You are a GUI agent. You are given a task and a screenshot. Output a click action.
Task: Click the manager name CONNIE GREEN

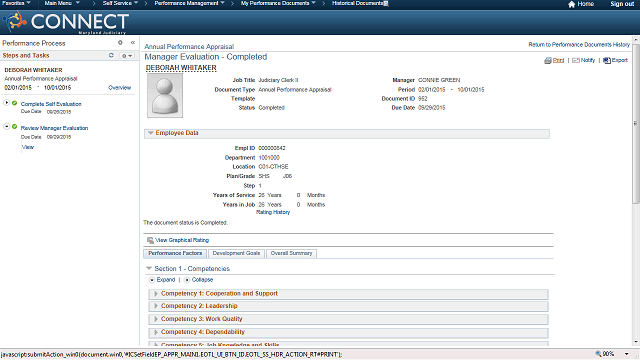click(x=439, y=80)
